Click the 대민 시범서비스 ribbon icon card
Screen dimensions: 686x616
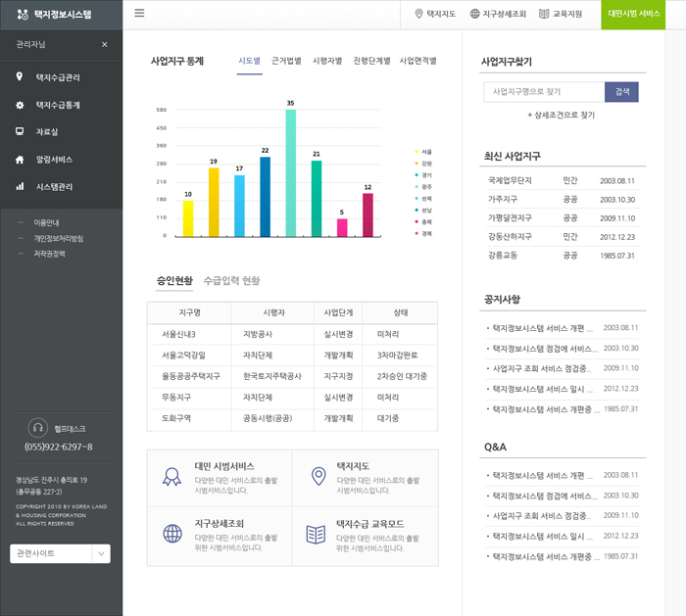[172, 477]
